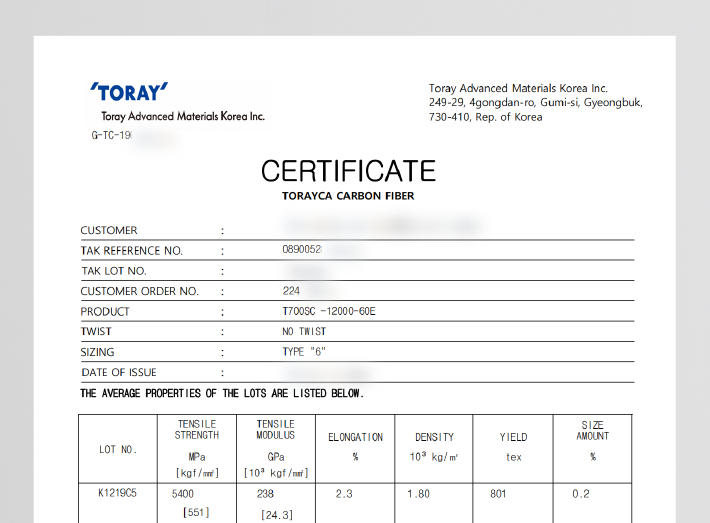Viewport: 710px width, 523px height.
Task: Select the sizing value TYPE "6"
Action: pyautogui.click(x=304, y=352)
